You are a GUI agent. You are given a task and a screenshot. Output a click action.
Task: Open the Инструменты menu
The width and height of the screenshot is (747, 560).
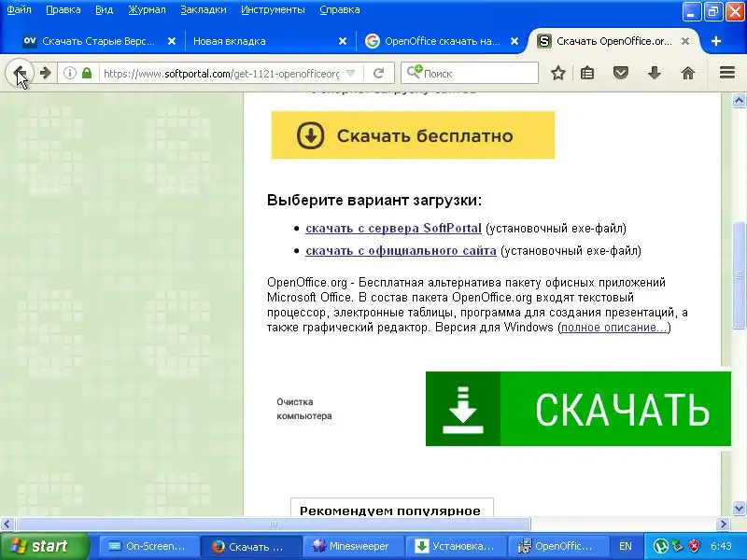click(x=273, y=9)
